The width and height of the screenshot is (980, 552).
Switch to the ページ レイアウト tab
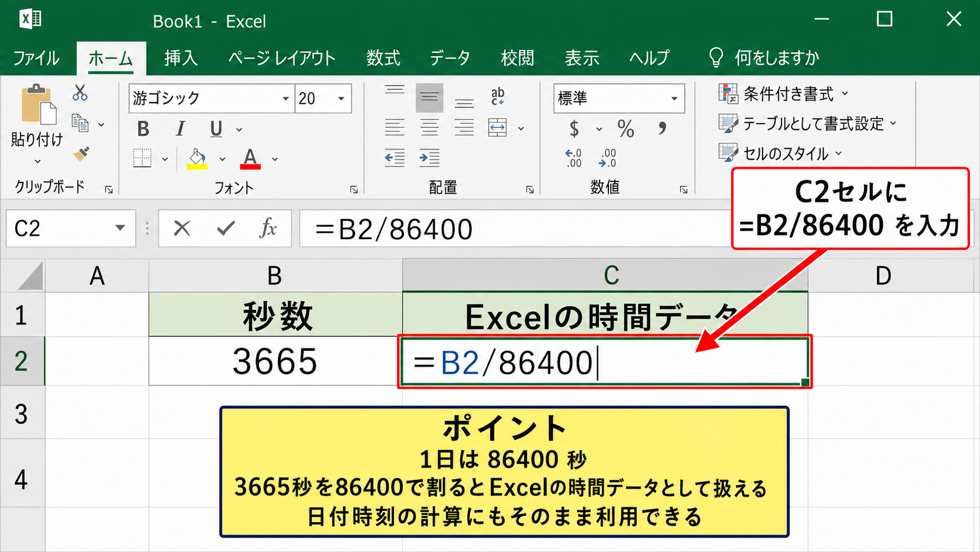(281, 58)
